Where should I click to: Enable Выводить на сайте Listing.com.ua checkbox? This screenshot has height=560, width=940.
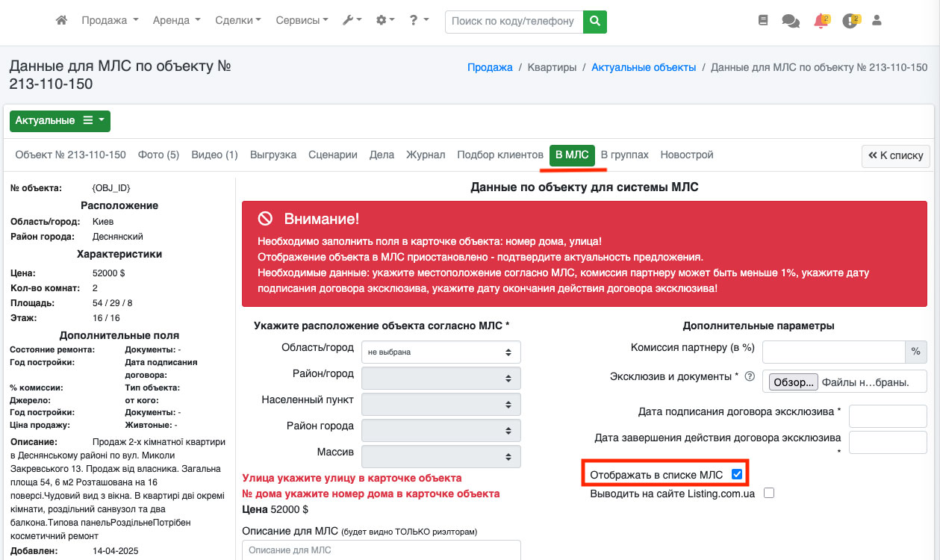(769, 493)
